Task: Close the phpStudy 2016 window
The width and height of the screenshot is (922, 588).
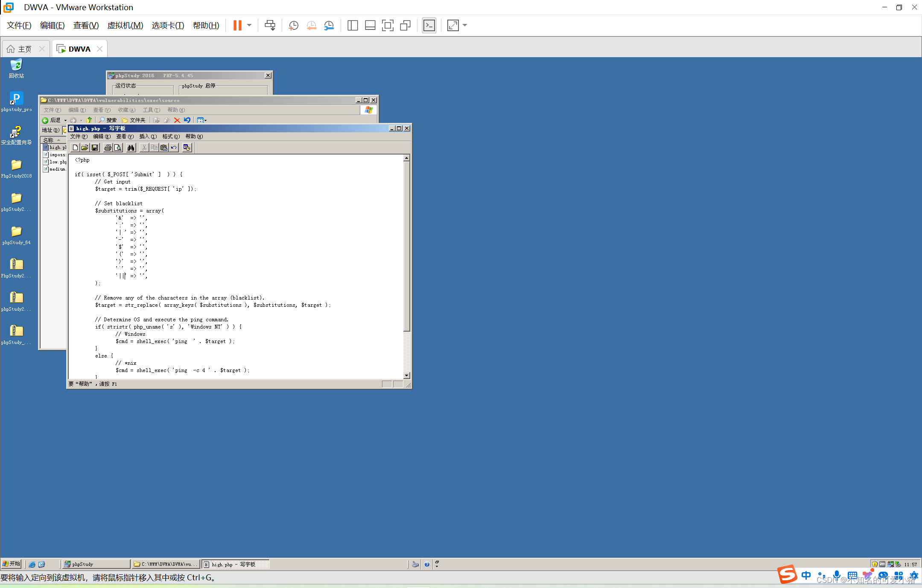Action: 268,76
